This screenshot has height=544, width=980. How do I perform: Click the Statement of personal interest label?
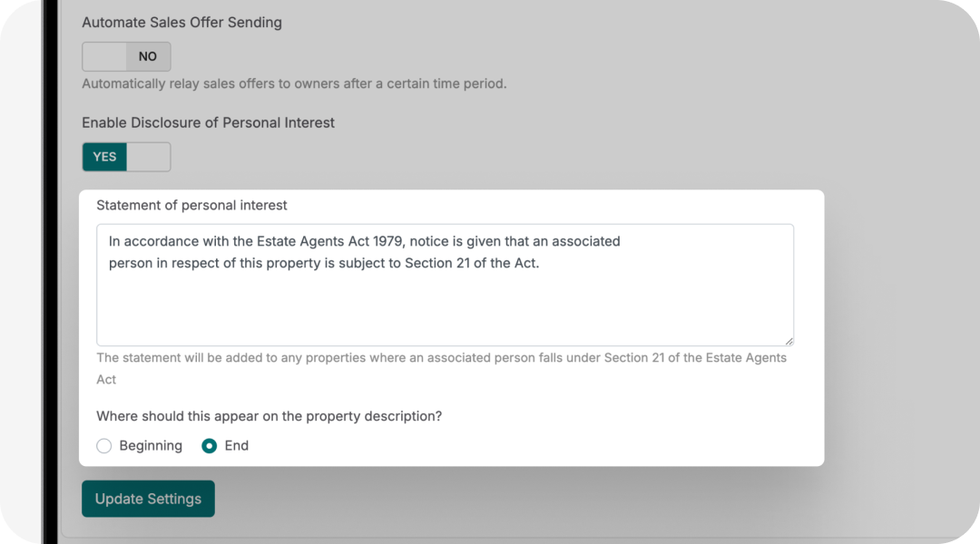(191, 205)
